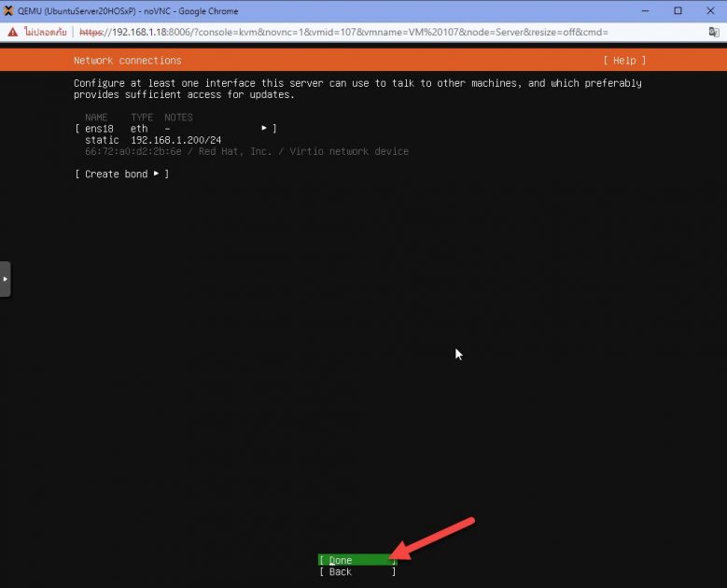Click the Chrome window app icon
The height and width of the screenshot is (588, 727).
[x=8, y=10]
